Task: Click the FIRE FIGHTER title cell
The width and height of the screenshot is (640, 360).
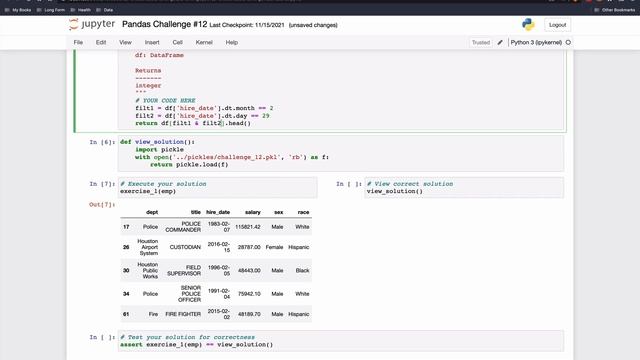Action: pos(183,314)
